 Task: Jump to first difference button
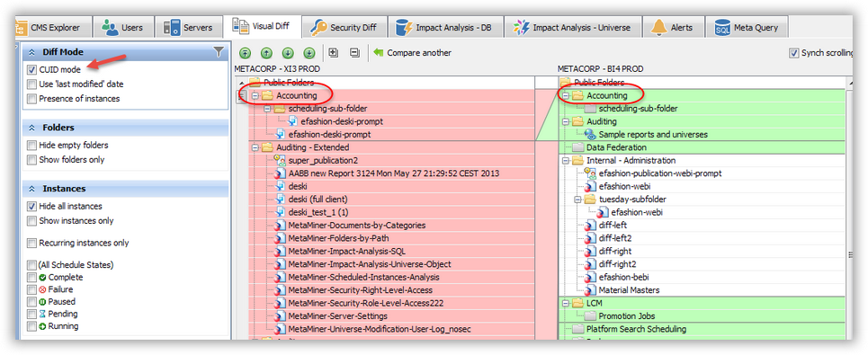click(x=245, y=53)
